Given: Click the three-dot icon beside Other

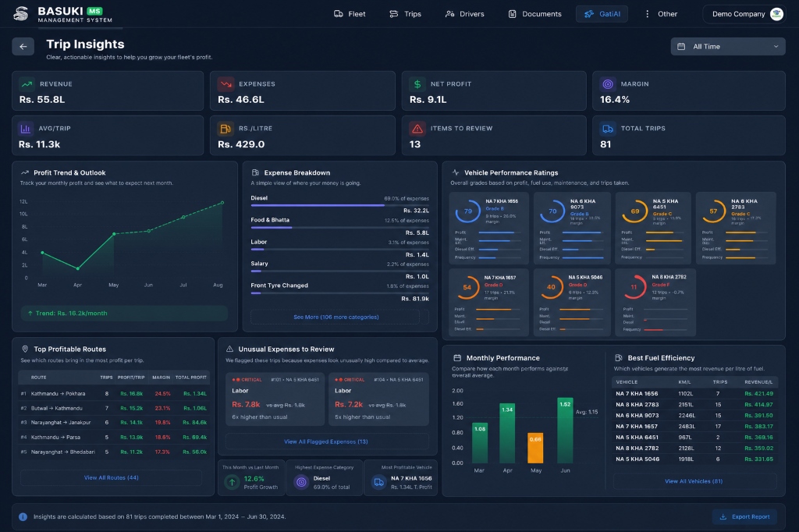Looking at the screenshot, I should coord(647,14).
